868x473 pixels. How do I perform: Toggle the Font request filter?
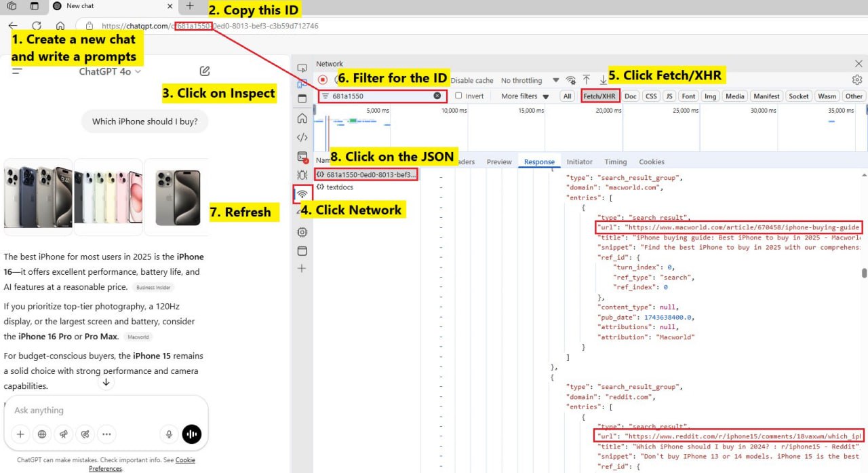(x=688, y=96)
